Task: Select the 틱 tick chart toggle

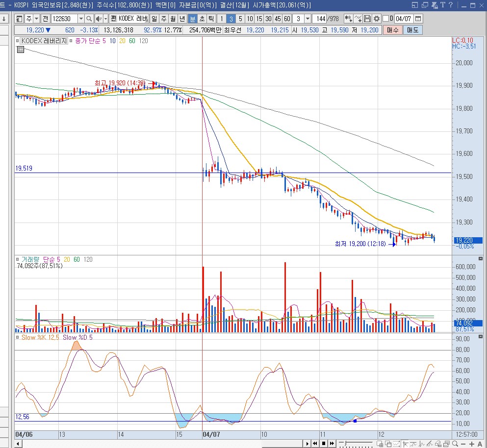Action: point(211,19)
